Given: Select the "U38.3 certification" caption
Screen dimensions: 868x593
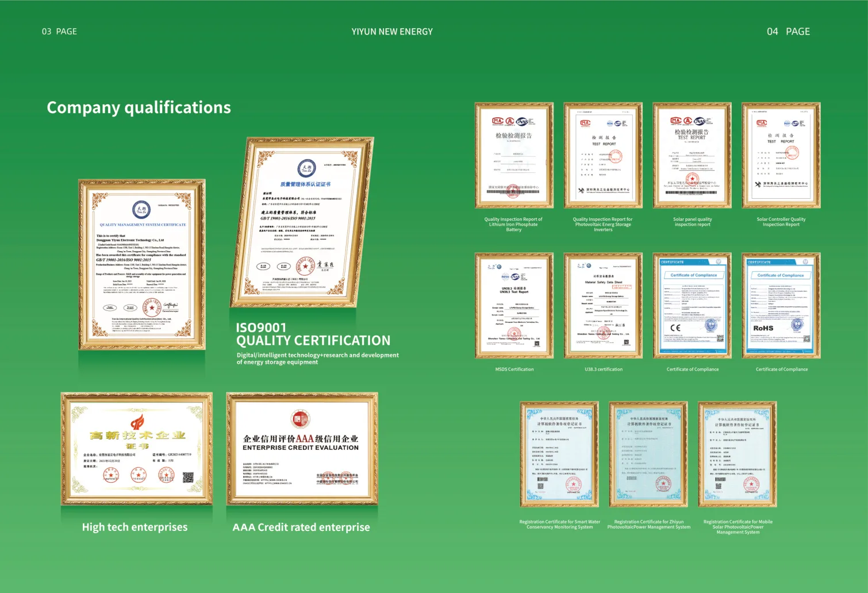Looking at the screenshot, I should (604, 369).
